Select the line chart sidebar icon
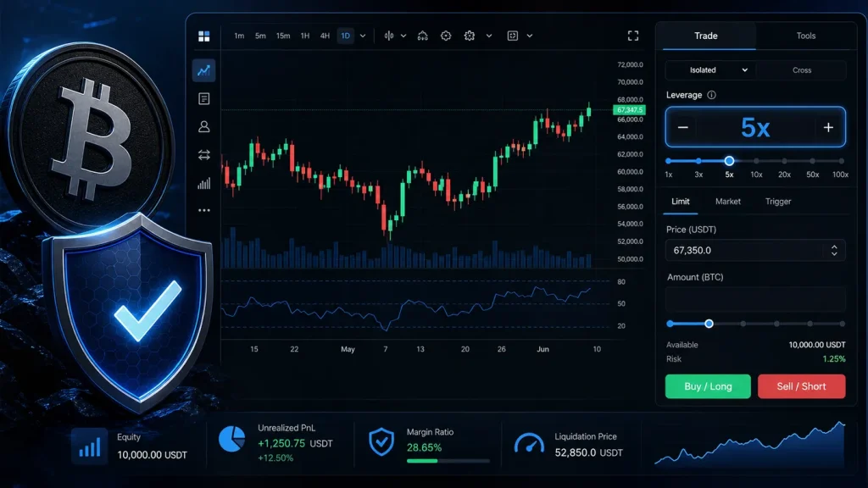The image size is (868, 488). (x=203, y=70)
